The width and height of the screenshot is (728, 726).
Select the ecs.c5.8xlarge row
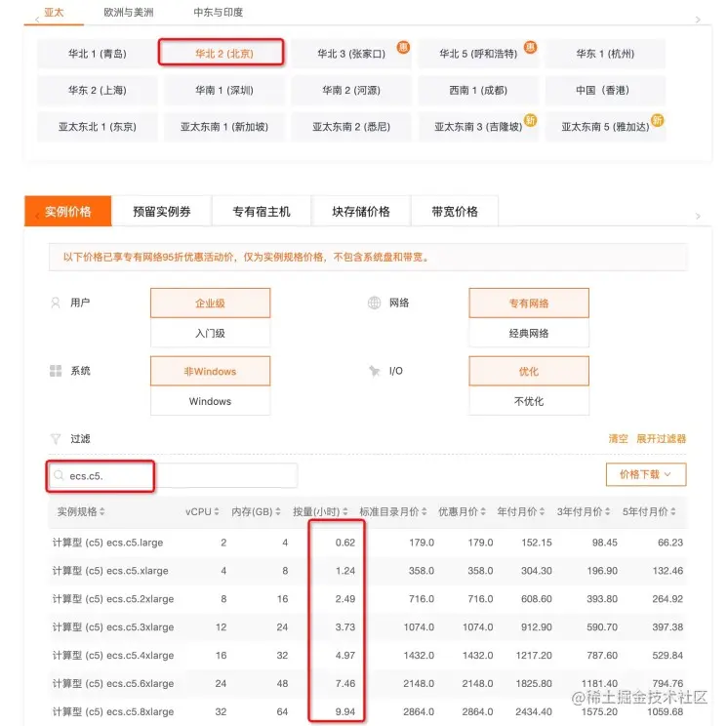368,711
